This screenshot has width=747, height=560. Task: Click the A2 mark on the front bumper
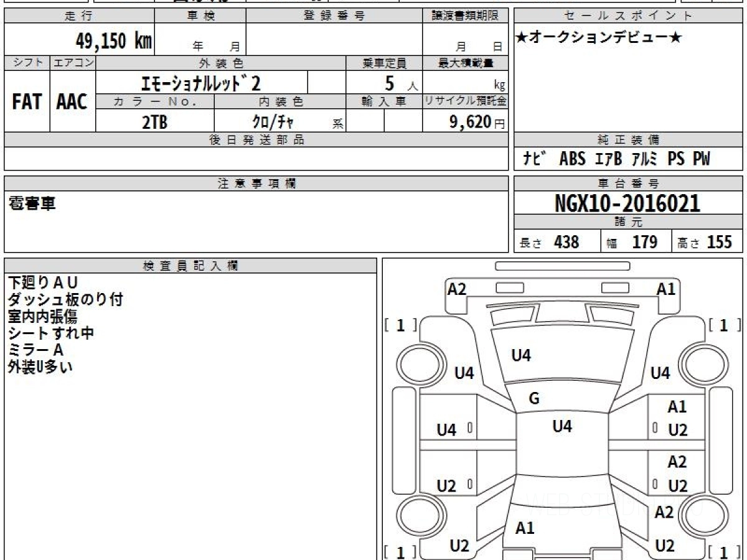click(457, 289)
